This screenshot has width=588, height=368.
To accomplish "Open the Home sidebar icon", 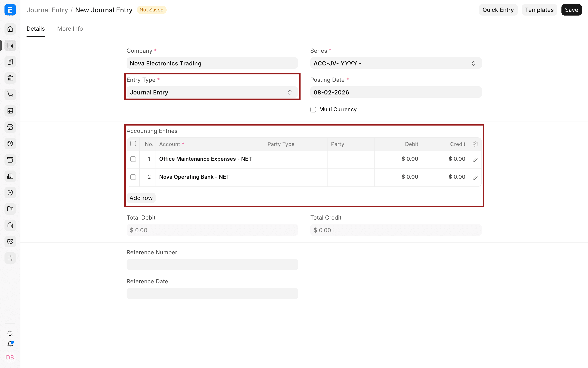I will (x=10, y=29).
